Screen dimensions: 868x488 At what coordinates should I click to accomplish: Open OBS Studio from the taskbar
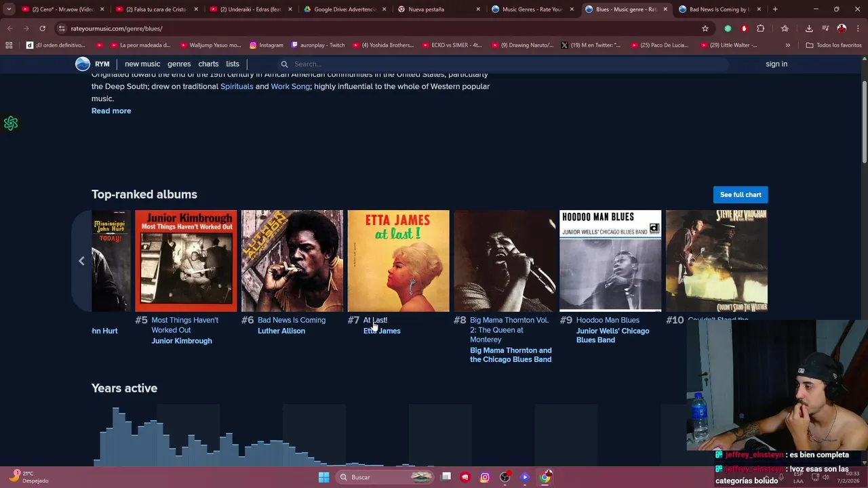pos(505,477)
